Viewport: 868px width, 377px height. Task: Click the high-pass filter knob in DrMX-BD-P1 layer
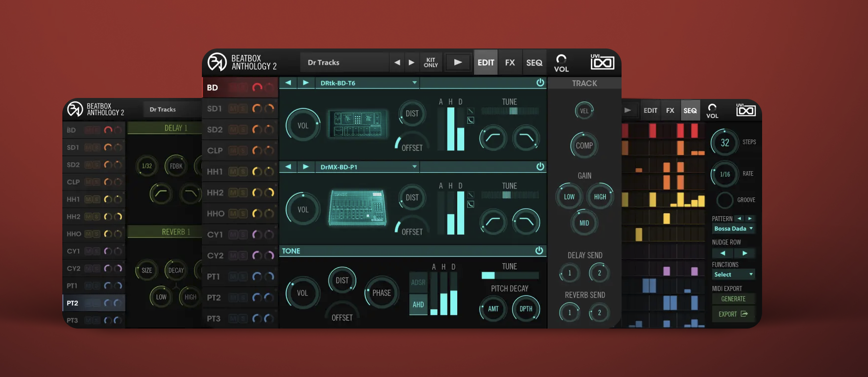(493, 222)
